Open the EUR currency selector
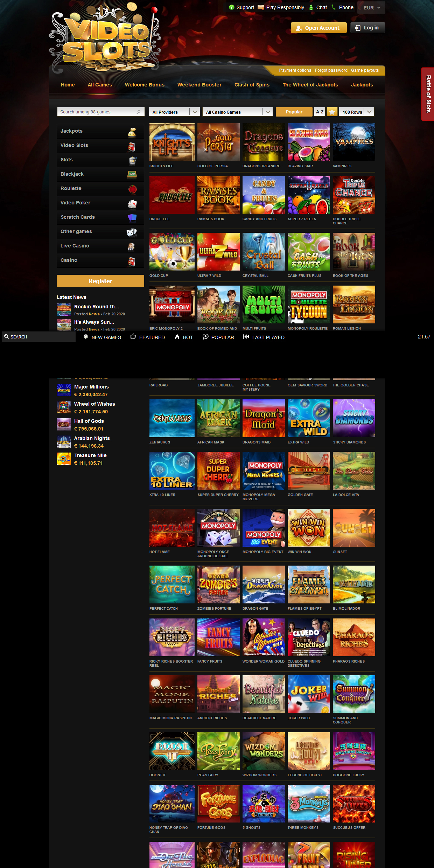The image size is (434, 868). click(371, 8)
